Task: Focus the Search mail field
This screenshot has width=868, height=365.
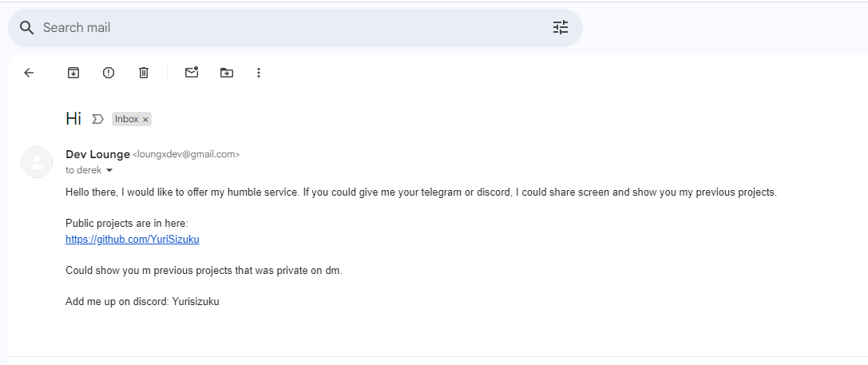Action: [295, 28]
